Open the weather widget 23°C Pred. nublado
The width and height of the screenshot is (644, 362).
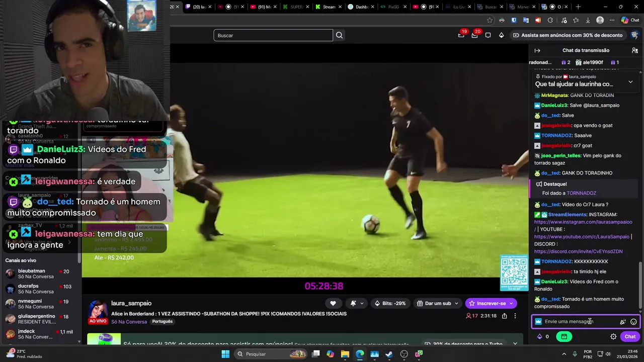coord(24,354)
